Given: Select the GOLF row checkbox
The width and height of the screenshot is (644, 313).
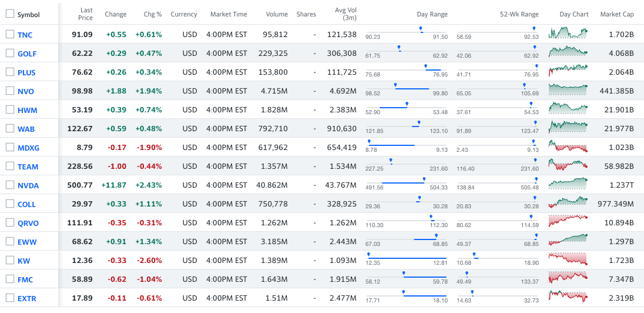Looking at the screenshot, I should click(x=10, y=53).
